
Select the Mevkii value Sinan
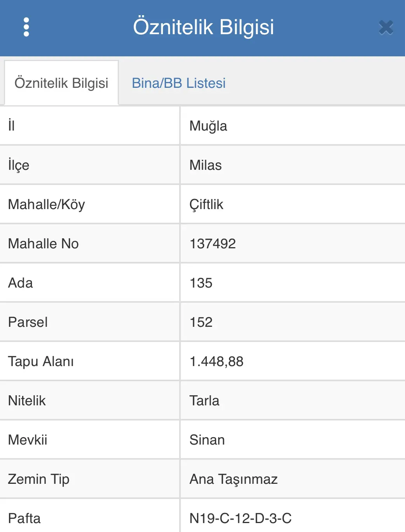[x=207, y=440]
